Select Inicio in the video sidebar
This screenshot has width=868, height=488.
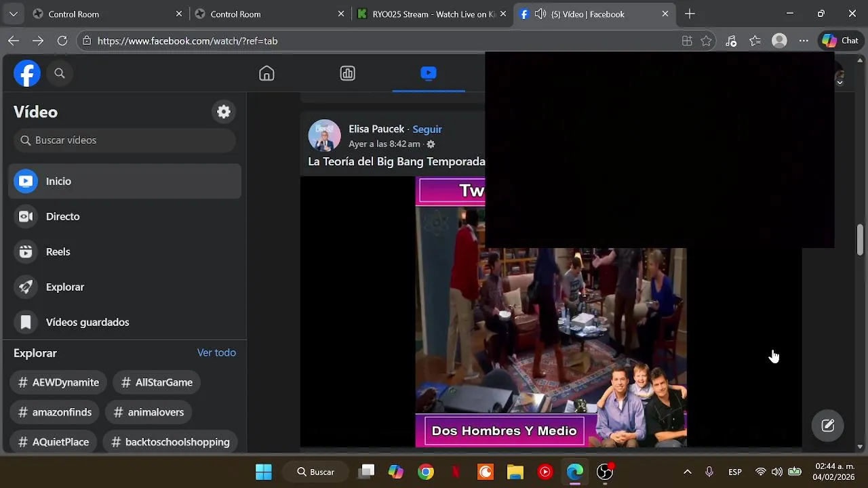pyautogui.click(x=125, y=181)
